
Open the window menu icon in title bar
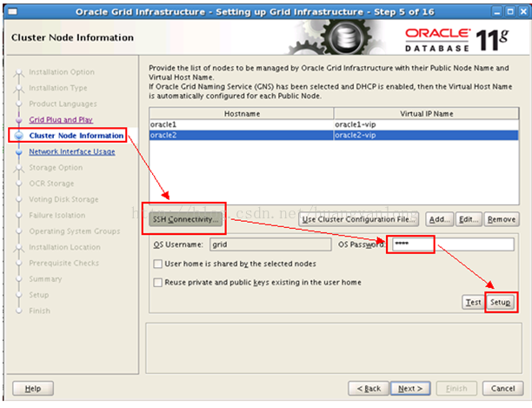tap(12, 12)
